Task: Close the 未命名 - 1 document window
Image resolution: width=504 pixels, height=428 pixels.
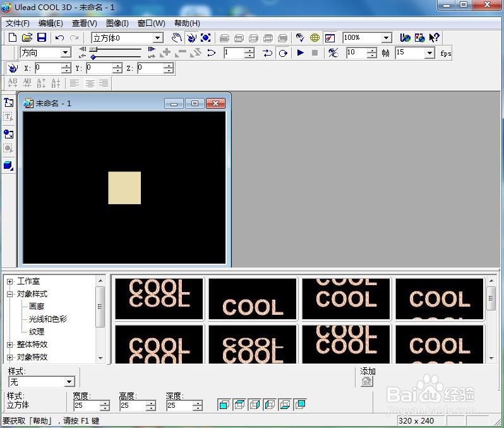Action: point(215,103)
